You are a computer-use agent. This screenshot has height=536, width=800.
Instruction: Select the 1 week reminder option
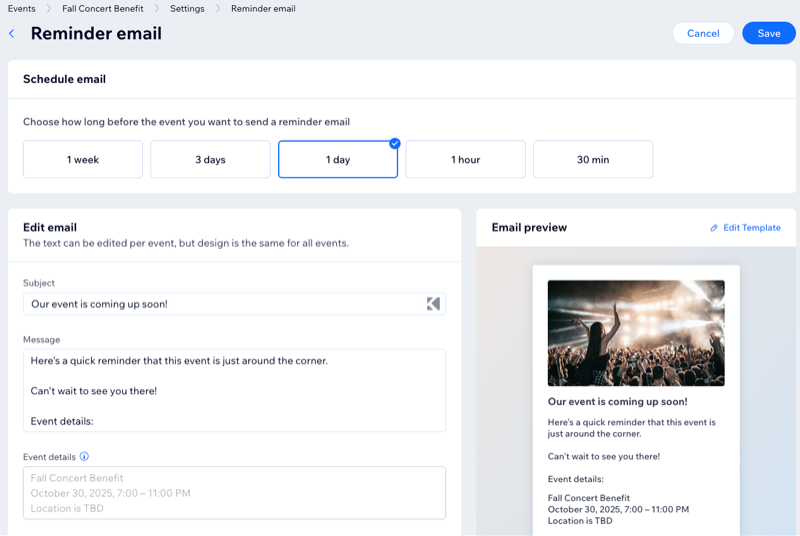click(x=83, y=160)
